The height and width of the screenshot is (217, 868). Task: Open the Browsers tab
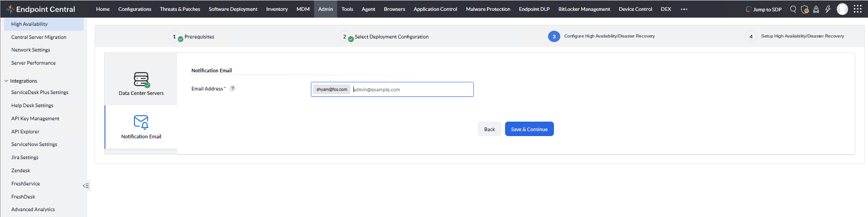click(x=395, y=9)
